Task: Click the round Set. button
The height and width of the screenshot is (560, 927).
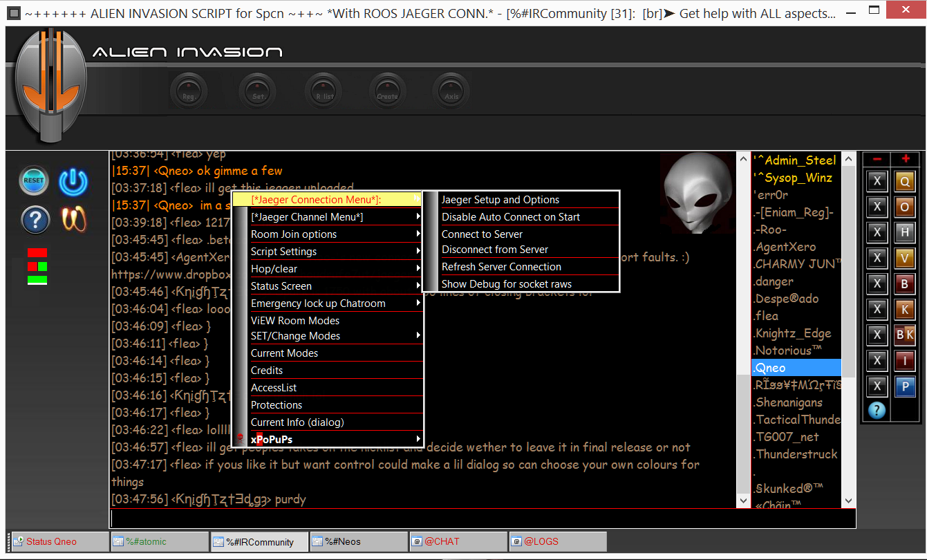Action: pos(258,91)
